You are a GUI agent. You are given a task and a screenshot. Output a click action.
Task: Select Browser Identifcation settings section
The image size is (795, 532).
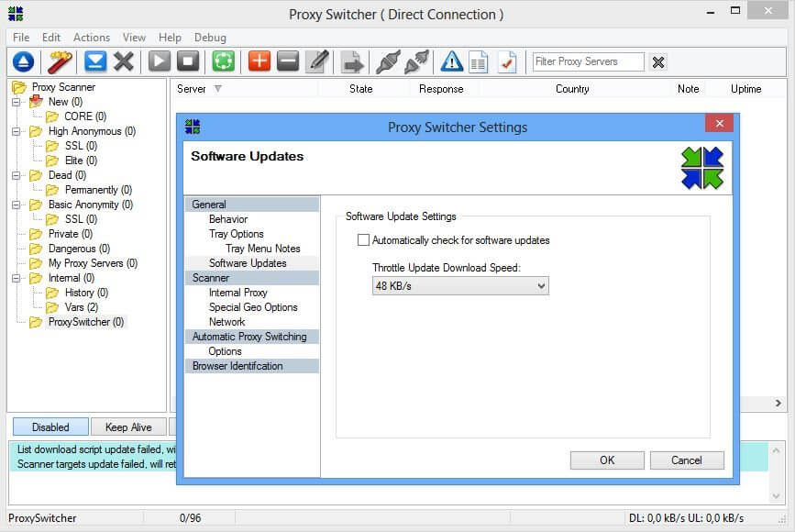coord(252,366)
